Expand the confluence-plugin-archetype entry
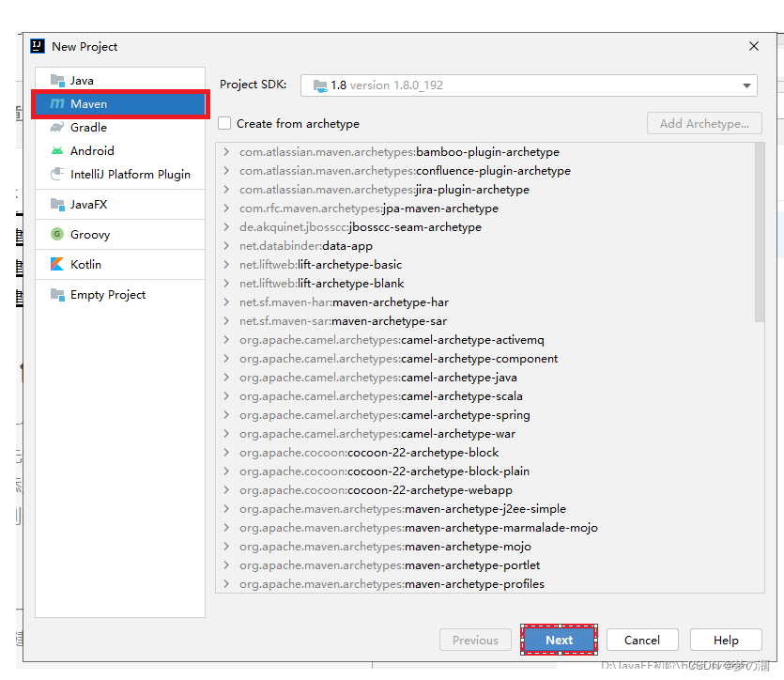784x680 pixels. coord(226,171)
